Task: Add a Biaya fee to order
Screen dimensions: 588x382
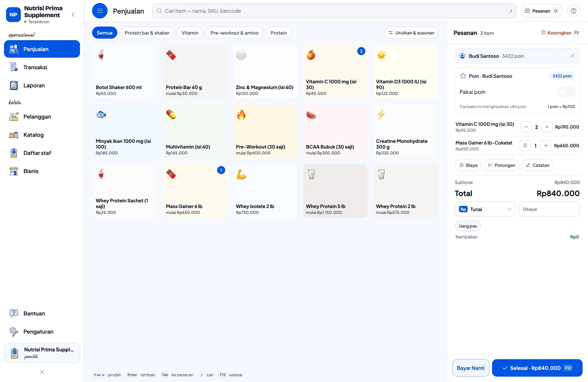Action: click(468, 165)
